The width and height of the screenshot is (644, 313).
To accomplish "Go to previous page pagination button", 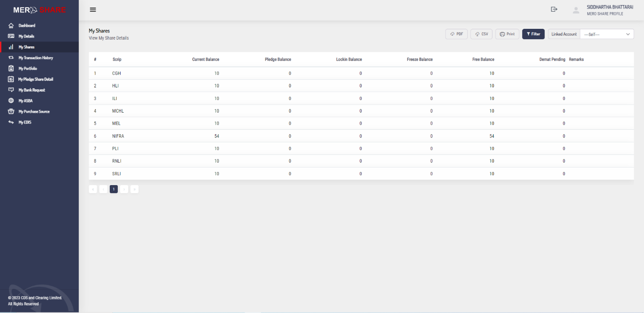I will click(103, 189).
